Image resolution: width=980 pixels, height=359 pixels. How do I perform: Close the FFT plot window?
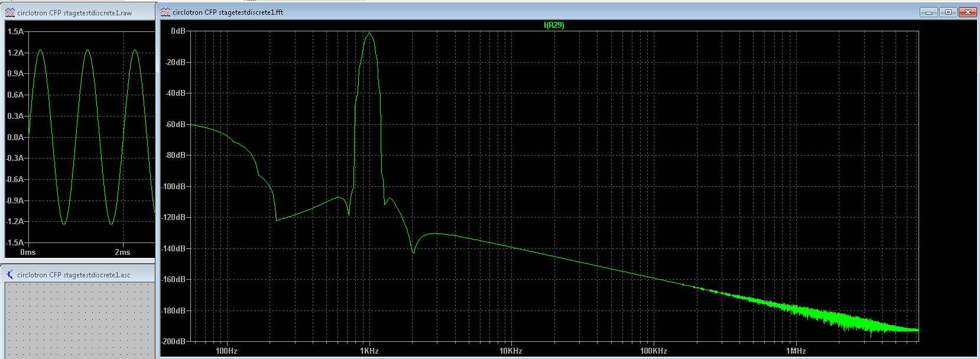968,12
